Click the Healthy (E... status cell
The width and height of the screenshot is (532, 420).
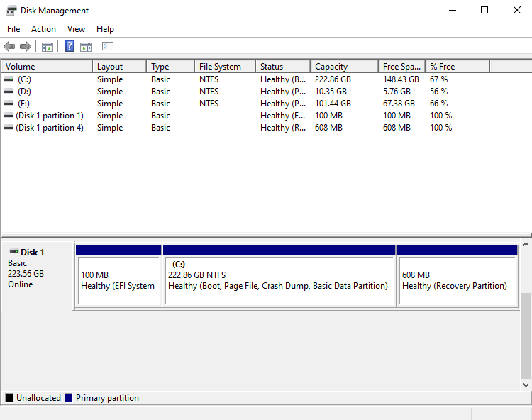tap(282, 116)
